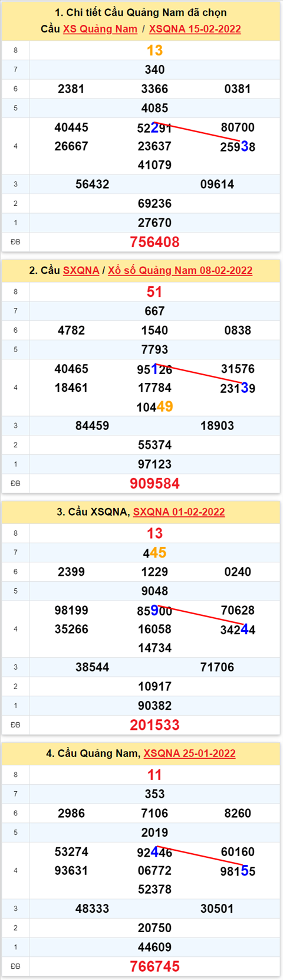
Task: Open the XS Quảng Nam link
Action: pyautogui.click(x=100, y=29)
